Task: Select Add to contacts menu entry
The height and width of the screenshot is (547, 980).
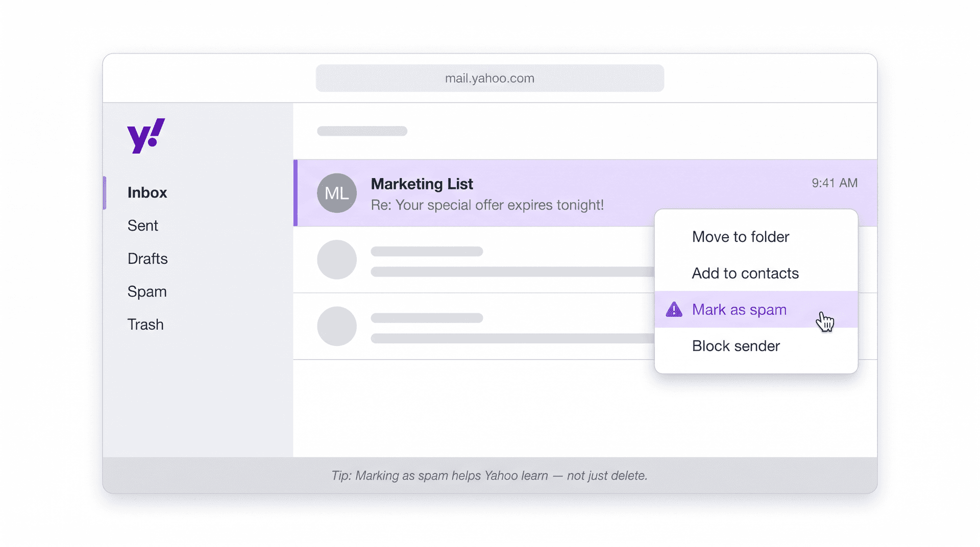Action: 745,273
